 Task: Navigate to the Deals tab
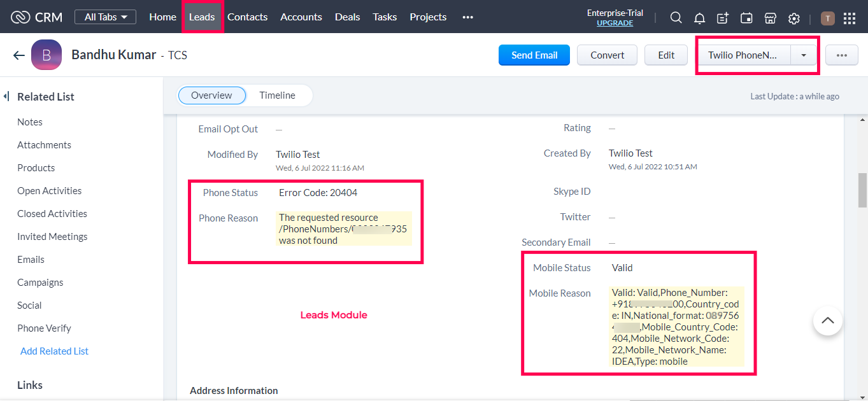click(x=348, y=17)
